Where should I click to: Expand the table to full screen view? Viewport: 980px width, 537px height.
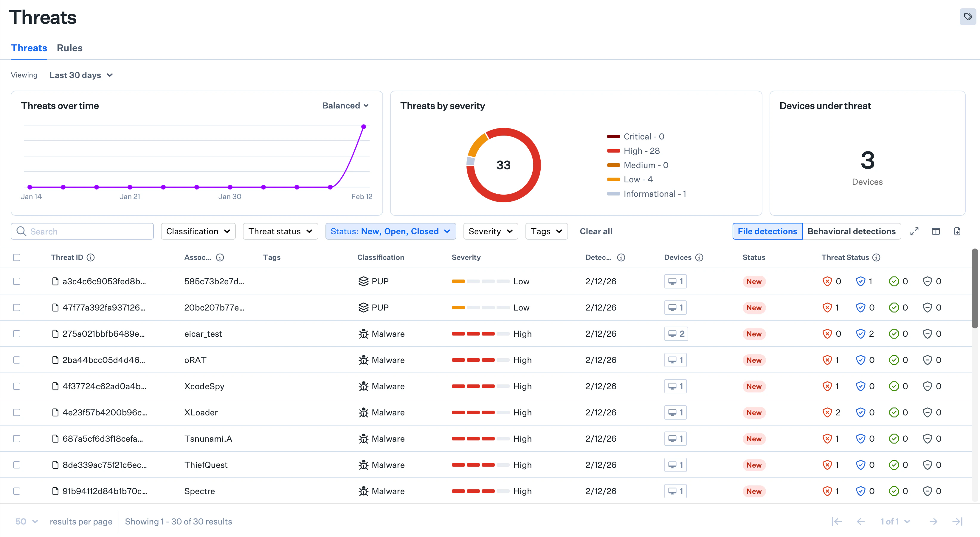(914, 231)
